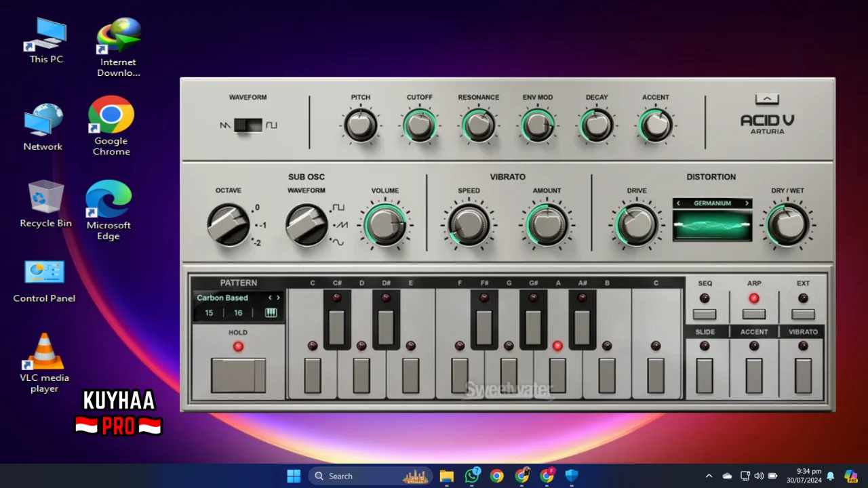The image size is (868, 488).
Task: Toggle the bottom-row ACCENT button
Action: click(x=754, y=375)
